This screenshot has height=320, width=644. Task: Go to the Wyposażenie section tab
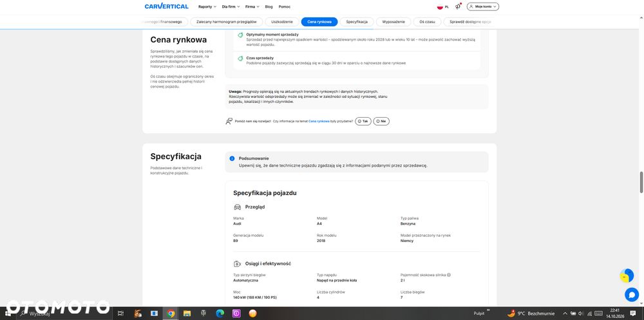click(x=393, y=22)
